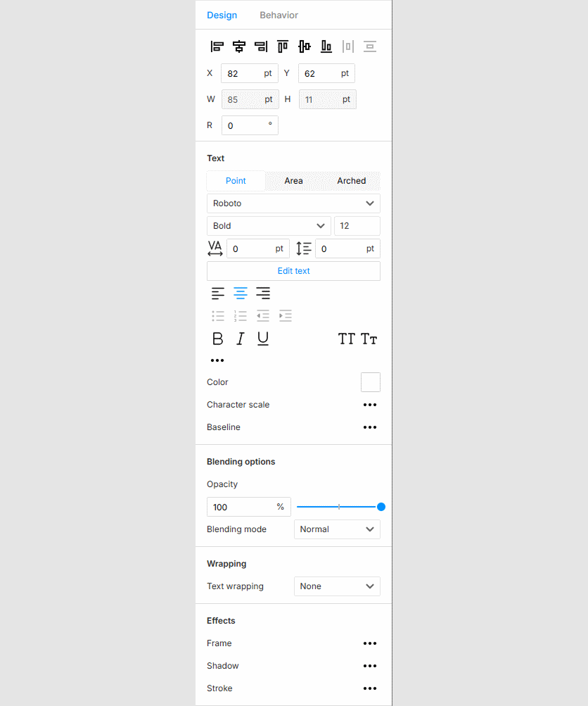This screenshot has width=588, height=706.
Task: Click the distribute horizontally spacing icon
Action: point(347,46)
